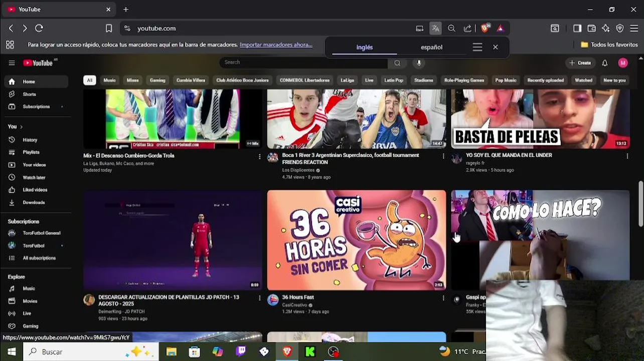The height and width of the screenshot is (361, 644).
Task: Select the inglés translation tab
Action: 365,47
